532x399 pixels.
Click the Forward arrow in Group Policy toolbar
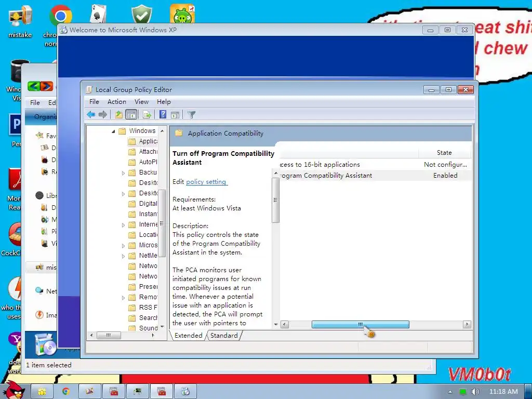click(x=103, y=115)
